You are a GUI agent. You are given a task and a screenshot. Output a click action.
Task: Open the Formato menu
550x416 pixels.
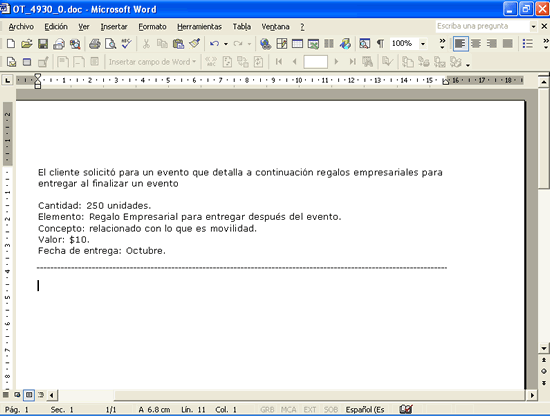click(x=152, y=27)
